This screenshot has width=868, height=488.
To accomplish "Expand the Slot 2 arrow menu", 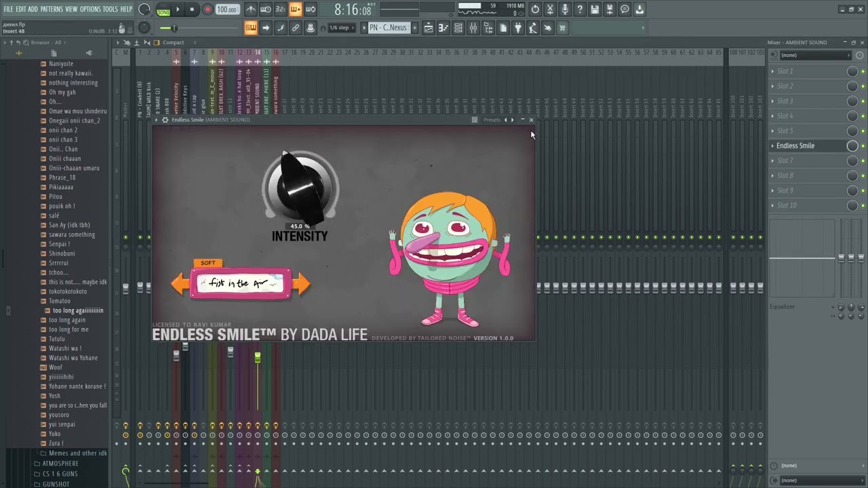I will tap(772, 86).
